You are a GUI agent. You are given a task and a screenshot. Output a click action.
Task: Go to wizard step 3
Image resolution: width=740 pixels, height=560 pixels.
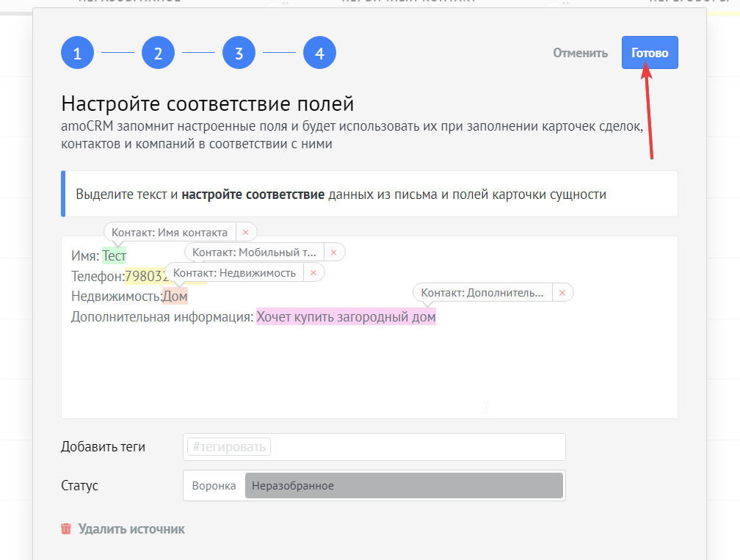tap(239, 53)
